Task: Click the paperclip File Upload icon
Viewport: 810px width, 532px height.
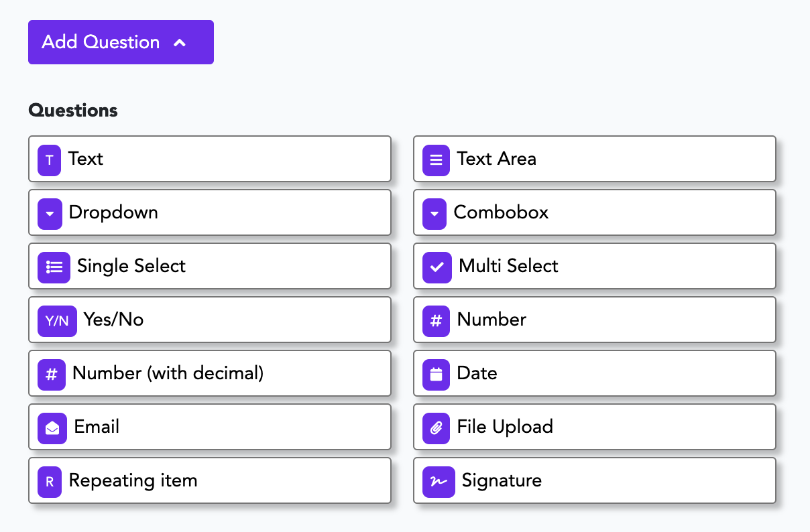Action: pyautogui.click(x=436, y=427)
